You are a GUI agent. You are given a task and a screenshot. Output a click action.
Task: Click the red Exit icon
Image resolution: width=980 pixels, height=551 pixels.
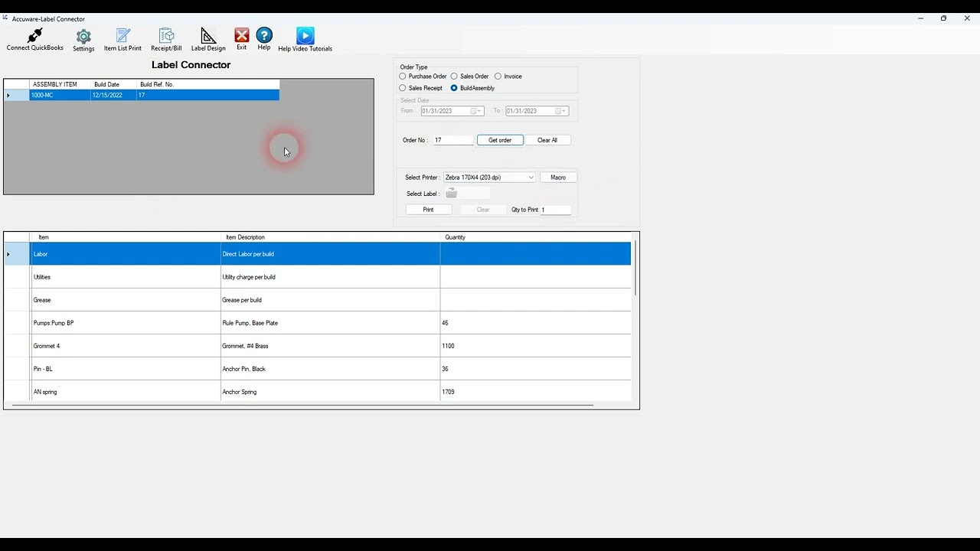pos(242,39)
